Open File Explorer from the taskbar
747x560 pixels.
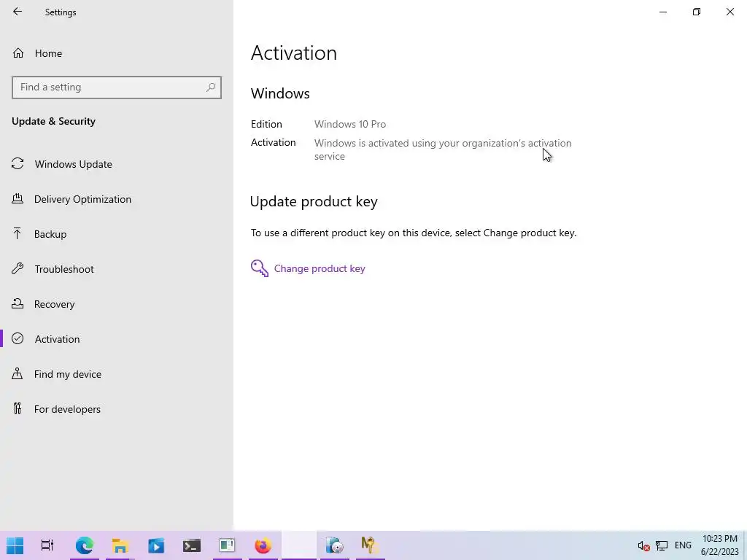(120, 545)
